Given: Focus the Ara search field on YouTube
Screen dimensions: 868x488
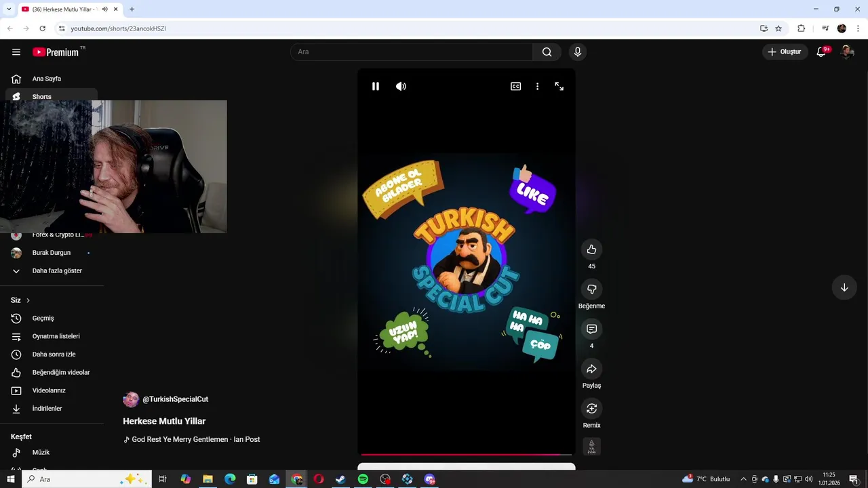Looking at the screenshot, I should [412, 52].
